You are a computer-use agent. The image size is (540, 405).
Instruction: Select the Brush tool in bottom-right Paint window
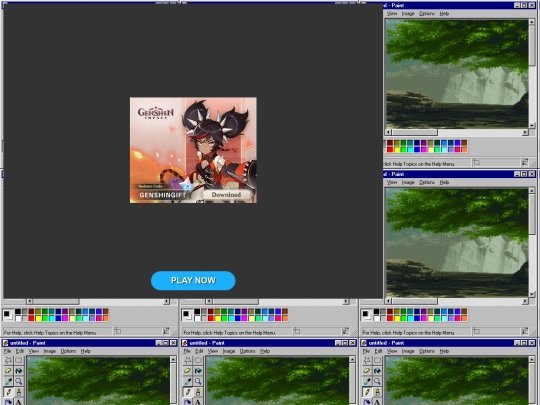point(377,392)
